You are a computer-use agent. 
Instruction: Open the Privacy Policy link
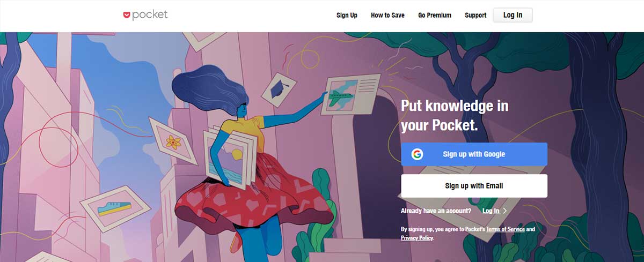tap(416, 237)
